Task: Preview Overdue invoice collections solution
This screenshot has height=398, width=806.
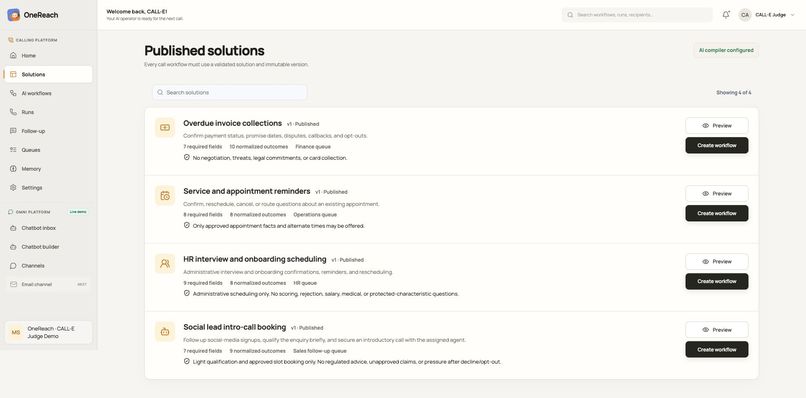Action: click(717, 125)
